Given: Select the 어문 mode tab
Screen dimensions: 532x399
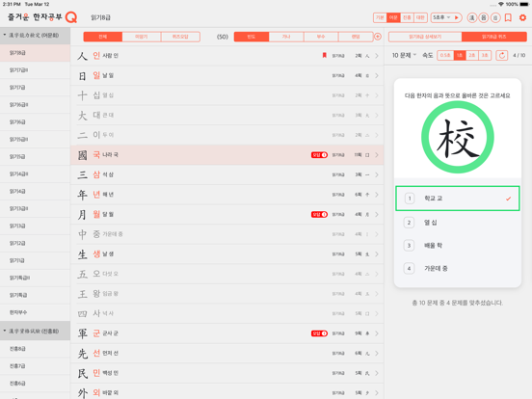Looking at the screenshot, I should [393, 17].
